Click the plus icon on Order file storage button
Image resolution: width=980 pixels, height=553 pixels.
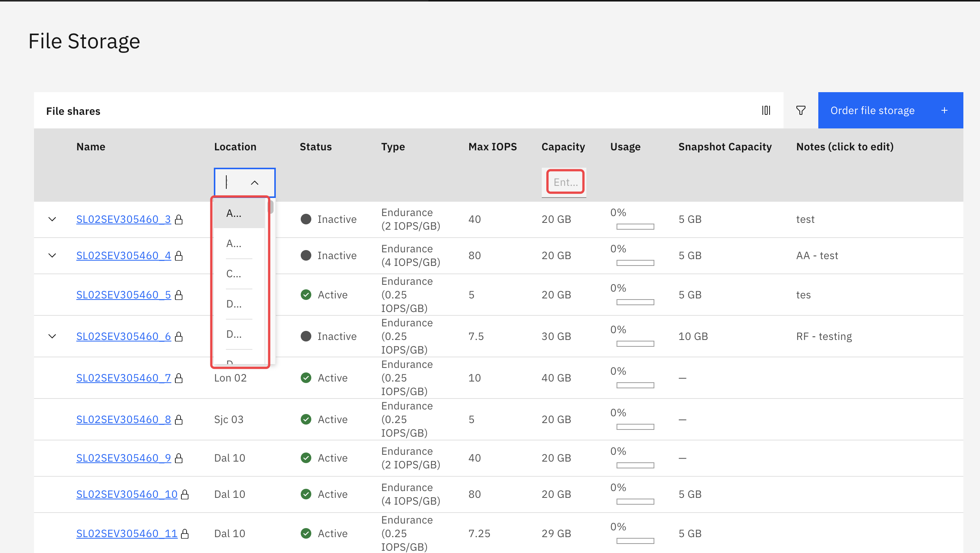point(944,110)
